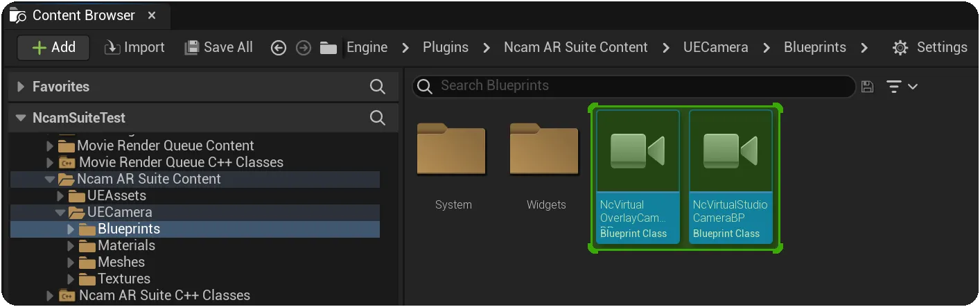
Task: Open the chevron dropdown after Engine breadcrumb
Action: [x=405, y=48]
